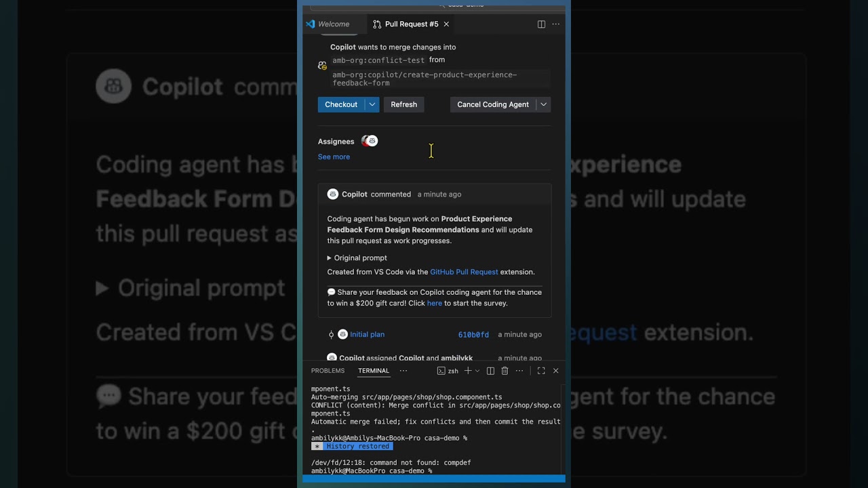Click the here survey link
This screenshot has height=488, width=868.
click(435, 303)
